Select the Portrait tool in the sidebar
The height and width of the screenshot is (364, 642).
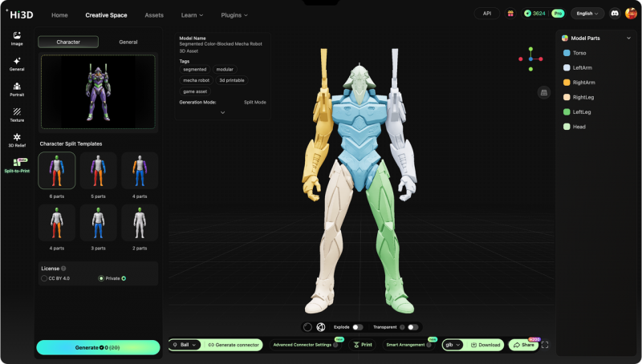click(17, 89)
